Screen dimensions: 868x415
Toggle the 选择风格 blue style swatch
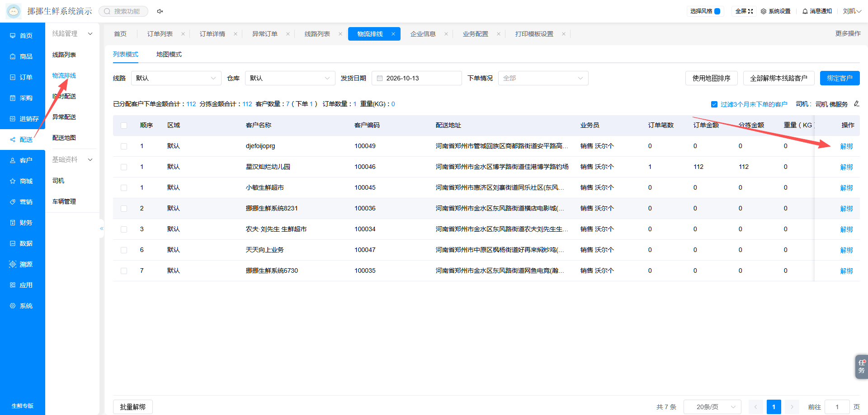717,11
